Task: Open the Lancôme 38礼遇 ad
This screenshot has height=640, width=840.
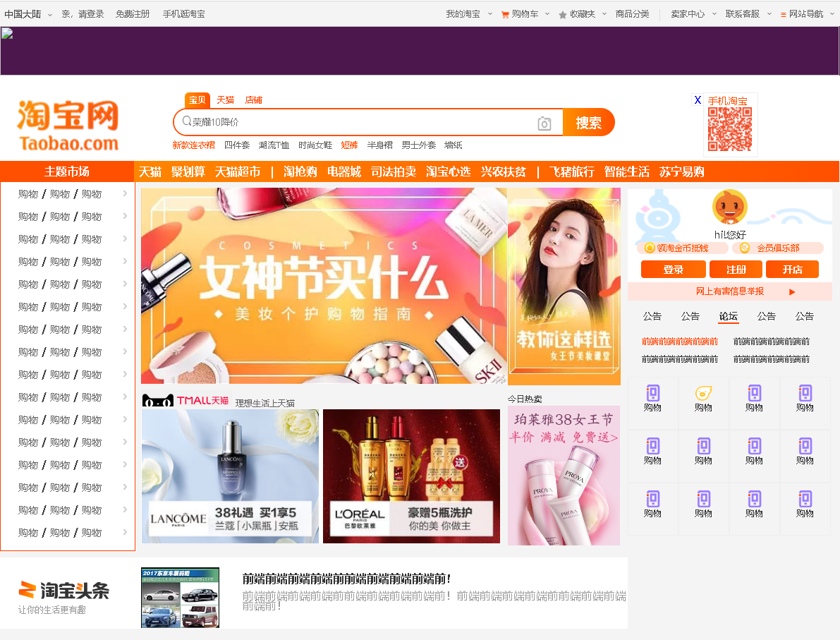Action: pyautogui.click(x=231, y=476)
